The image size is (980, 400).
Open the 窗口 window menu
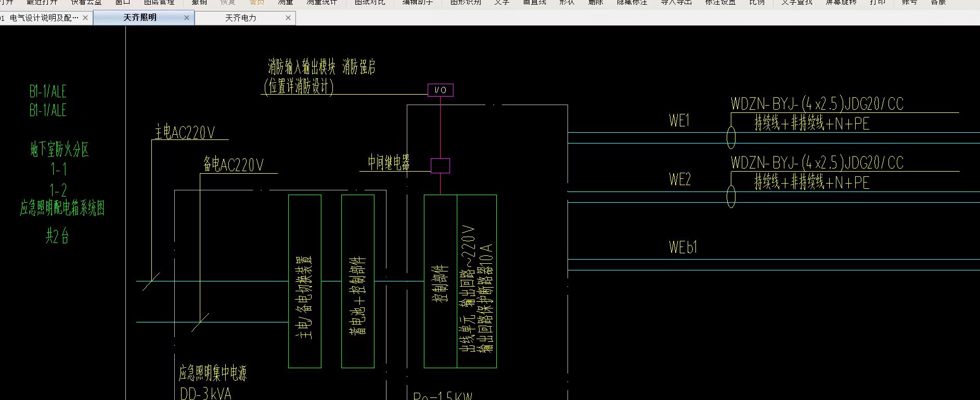coord(123,3)
